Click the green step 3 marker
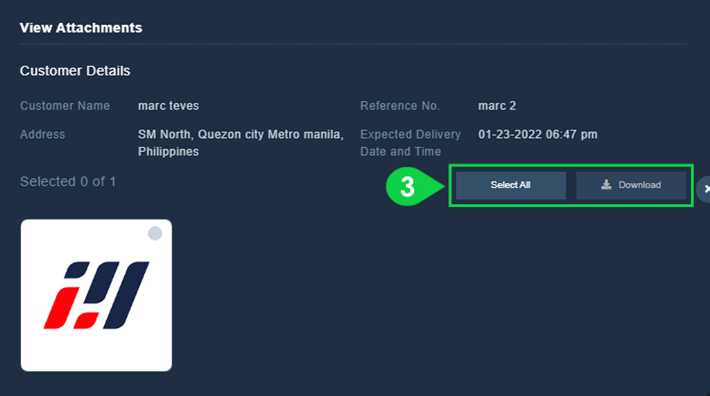 [x=414, y=186]
